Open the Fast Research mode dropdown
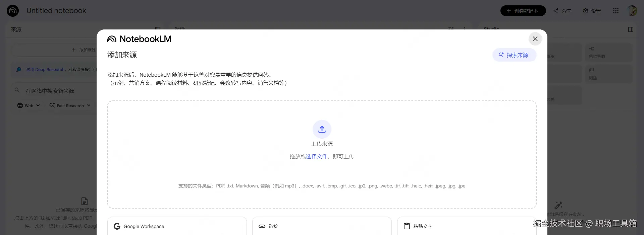The image size is (644, 235). (x=70, y=105)
